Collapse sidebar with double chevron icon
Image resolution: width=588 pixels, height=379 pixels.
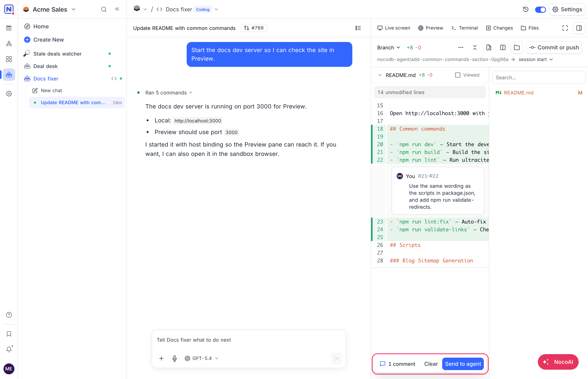click(117, 9)
